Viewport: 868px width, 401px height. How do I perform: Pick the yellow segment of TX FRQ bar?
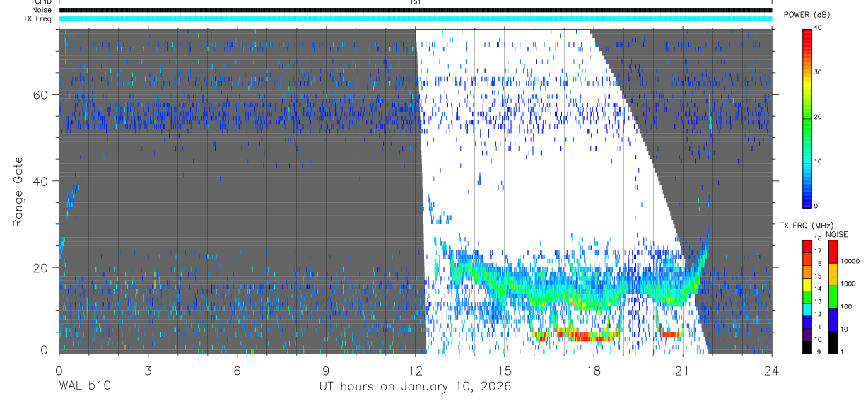pos(807,283)
